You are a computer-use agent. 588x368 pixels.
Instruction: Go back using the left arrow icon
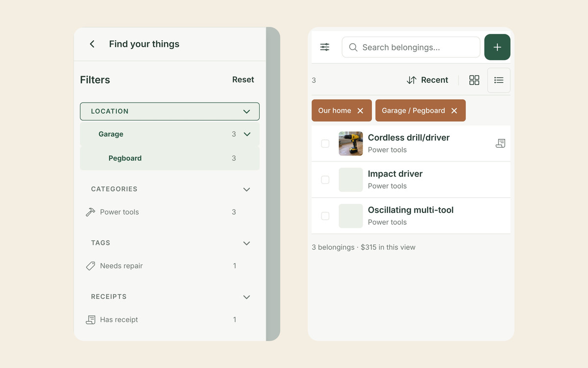click(92, 44)
